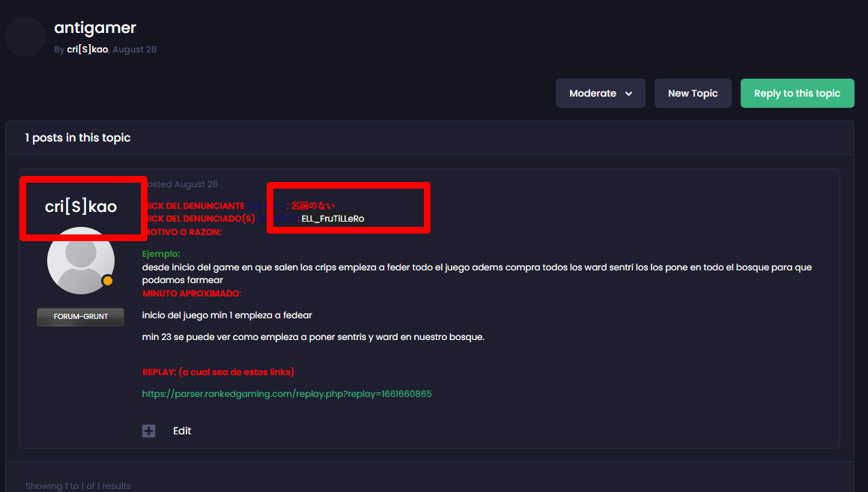Open cri[S]kao profile from the topic byline
This screenshot has width=868, height=492.
[88, 49]
